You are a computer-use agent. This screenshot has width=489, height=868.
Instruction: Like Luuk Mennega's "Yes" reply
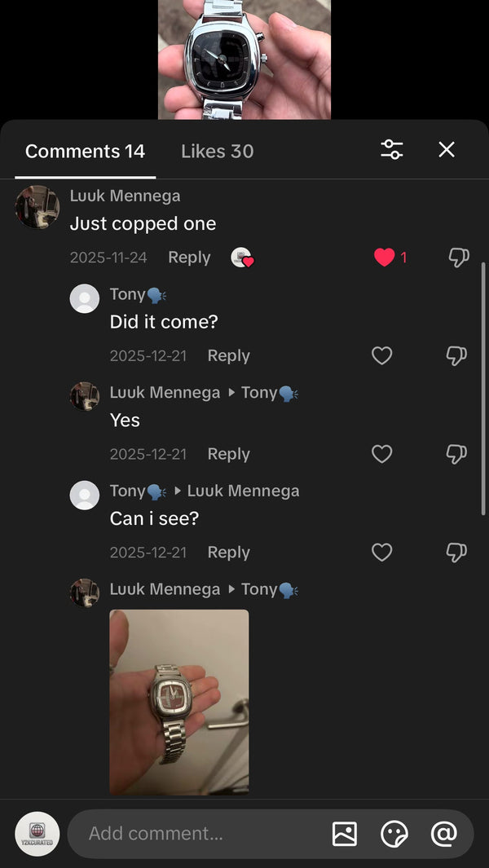[x=381, y=454]
